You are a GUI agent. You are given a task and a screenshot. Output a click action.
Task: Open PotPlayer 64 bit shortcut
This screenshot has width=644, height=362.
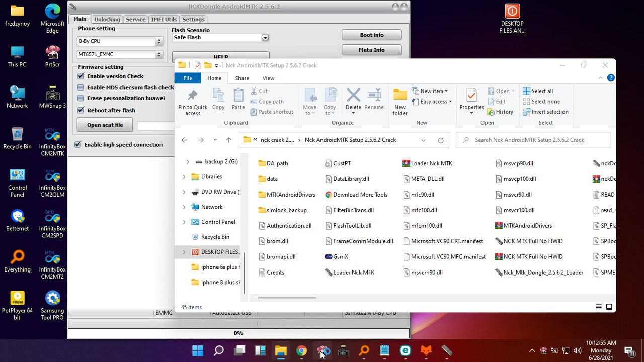point(17,306)
